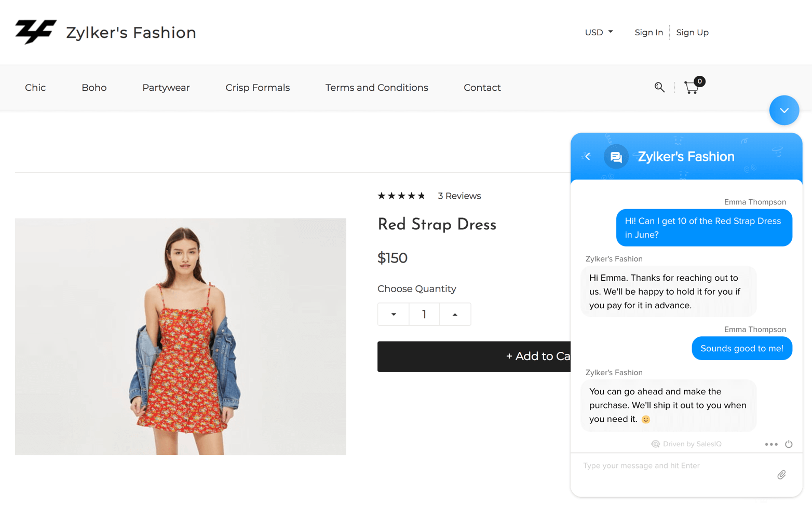Screen dimensions: 812x523
Task: Open the chat more options ellipsis
Action: [x=771, y=444]
